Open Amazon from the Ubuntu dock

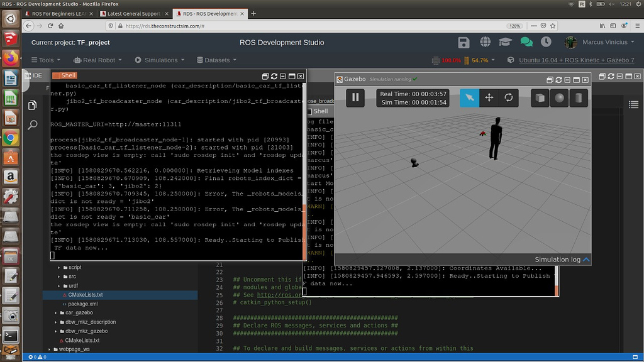tap(11, 177)
